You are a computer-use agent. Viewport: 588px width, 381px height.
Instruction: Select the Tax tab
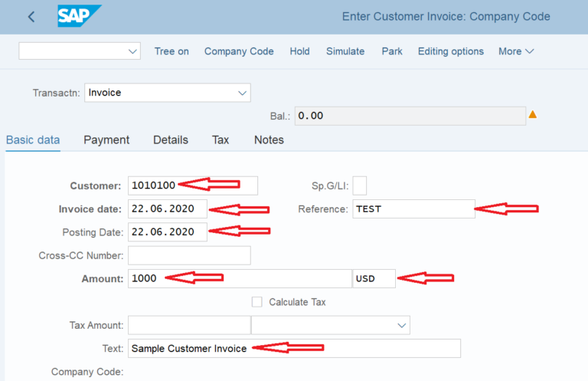(x=220, y=140)
